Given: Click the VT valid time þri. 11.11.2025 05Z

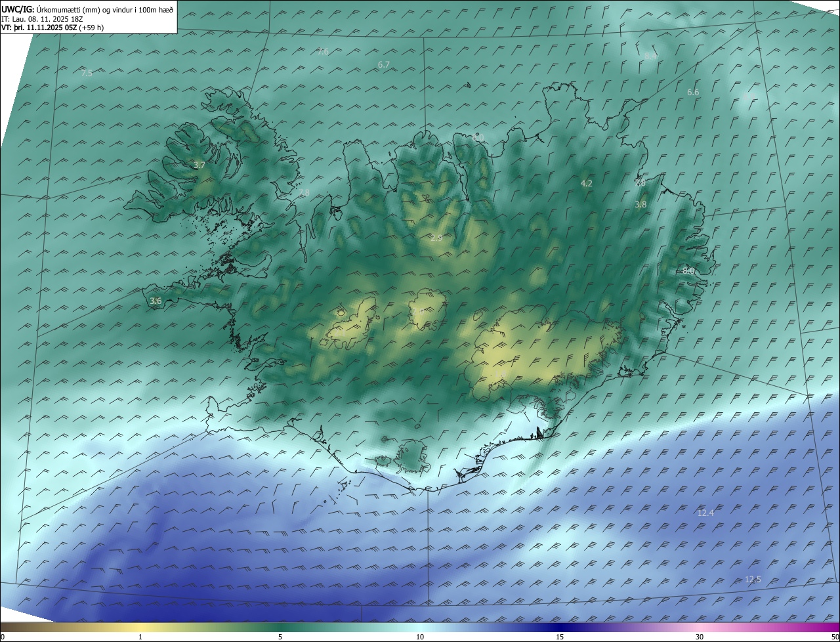Looking at the screenshot, I should click(53, 28).
